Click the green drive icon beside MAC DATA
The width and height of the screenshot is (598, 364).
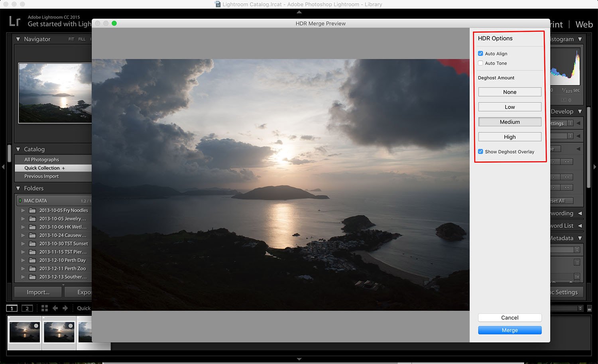(x=21, y=200)
